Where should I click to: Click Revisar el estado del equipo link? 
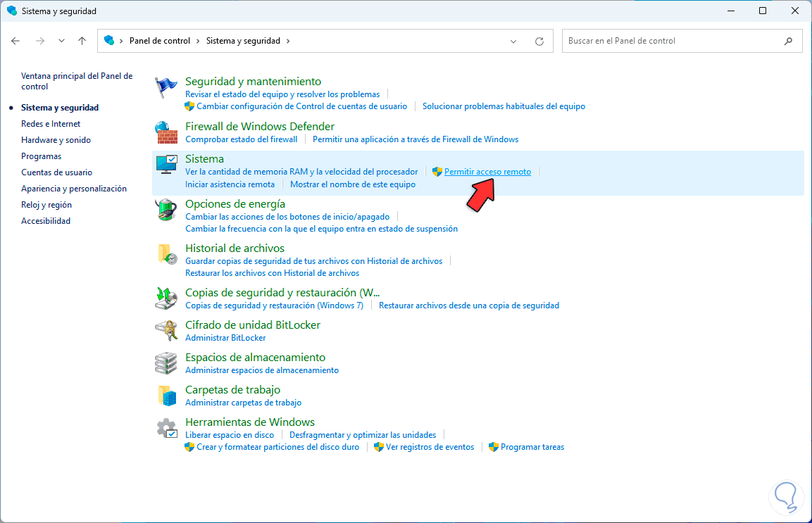point(282,94)
